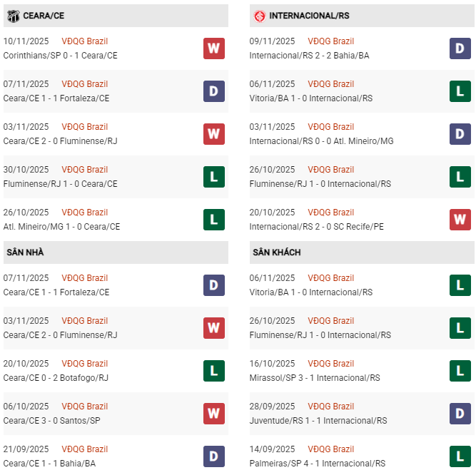Select the Sân Nhà section header
This screenshot has width=476, height=475.
[x=26, y=252]
